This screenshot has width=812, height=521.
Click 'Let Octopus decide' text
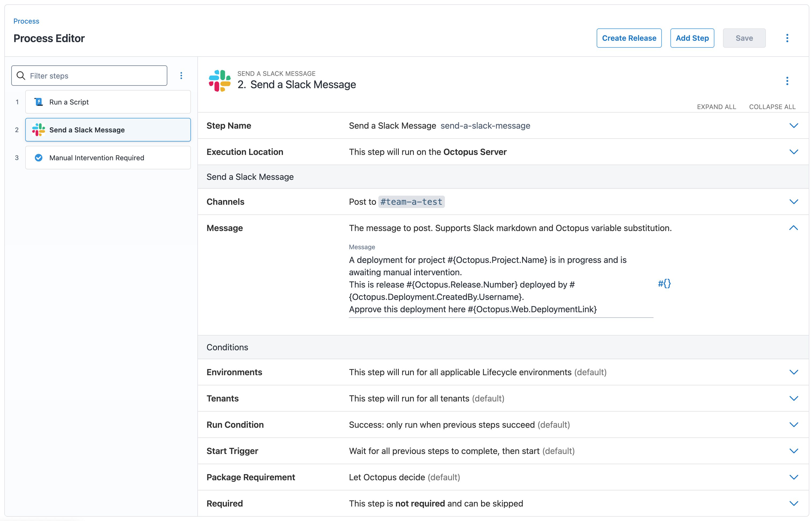pyautogui.click(x=387, y=477)
